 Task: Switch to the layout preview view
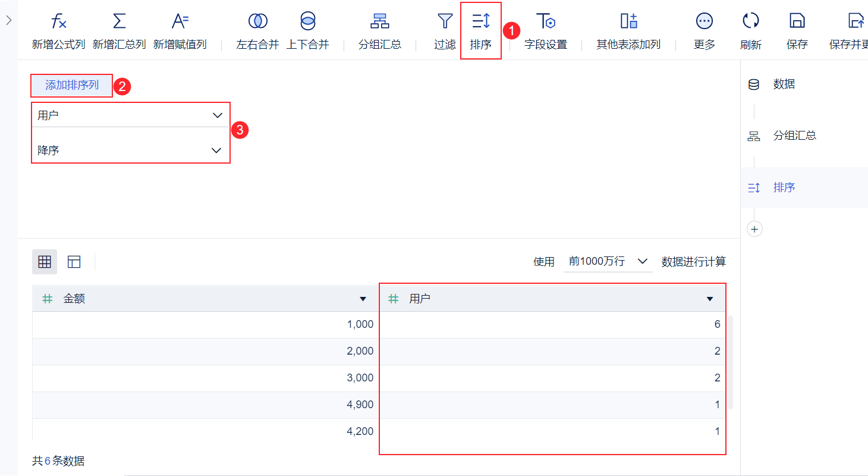(74, 262)
